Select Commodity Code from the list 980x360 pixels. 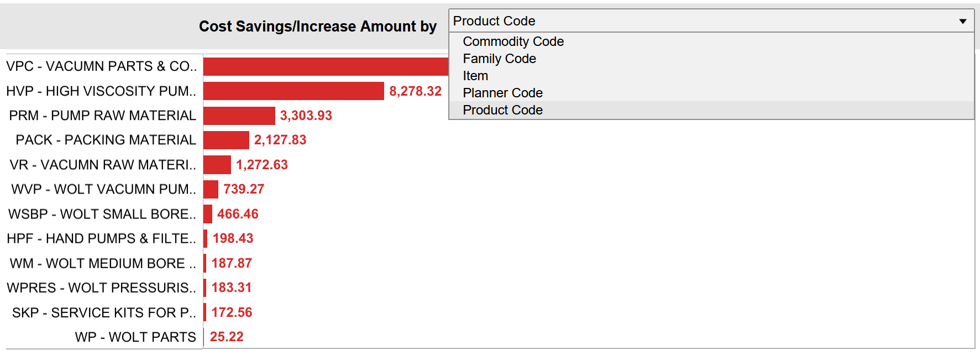[x=513, y=41]
